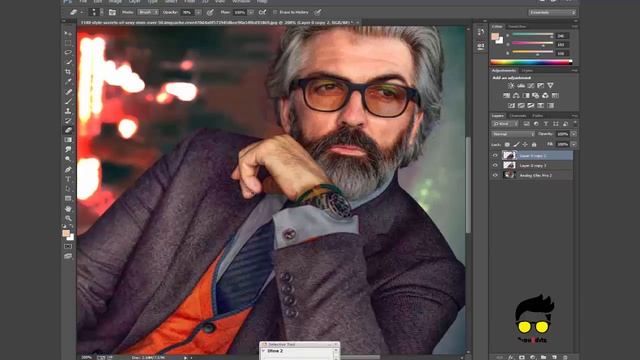Click the foreground color swatch in Color panel
640x360 pixels.
click(x=495, y=37)
